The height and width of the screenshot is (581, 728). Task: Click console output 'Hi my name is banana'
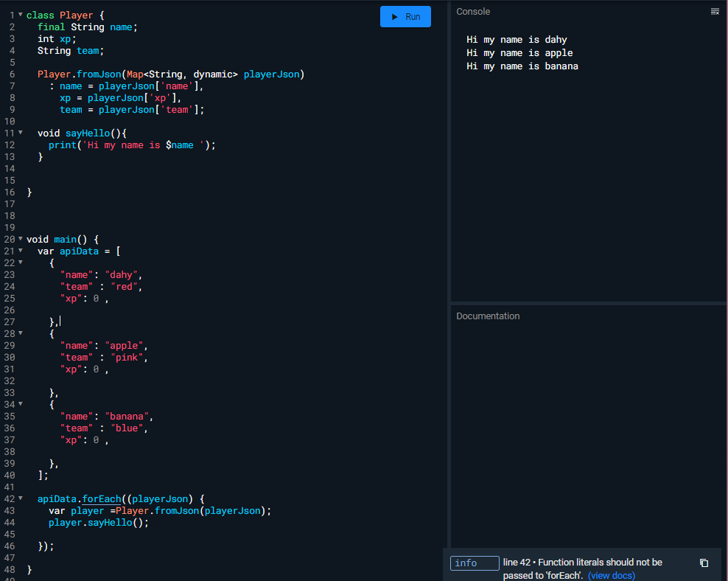[522, 66]
